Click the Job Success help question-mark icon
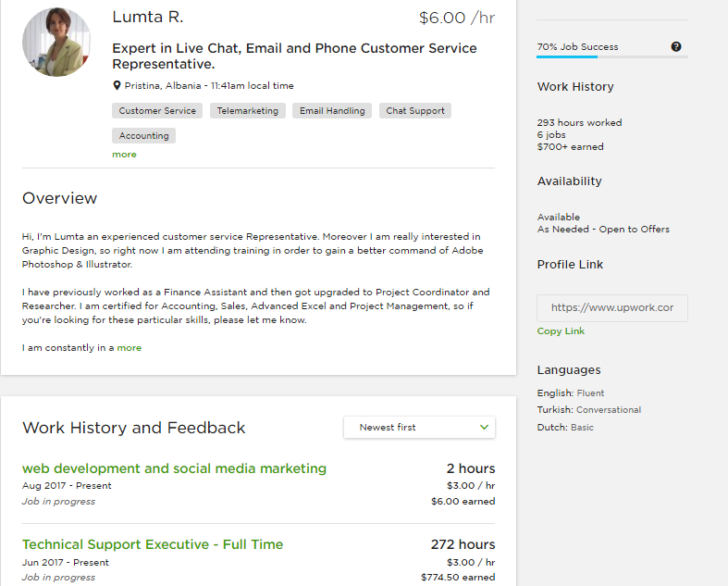Image resolution: width=728 pixels, height=586 pixels. (x=676, y=46)
